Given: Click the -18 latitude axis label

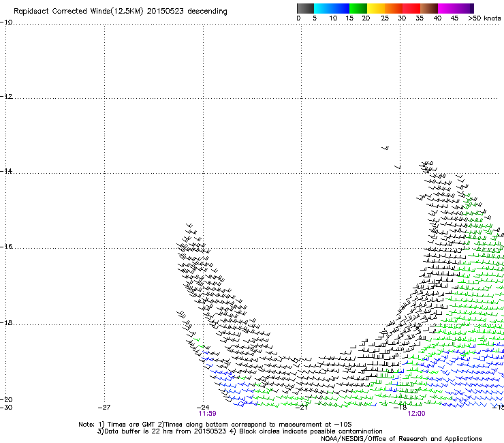Looking at the screenshot, I should click(x=6, y=322).
